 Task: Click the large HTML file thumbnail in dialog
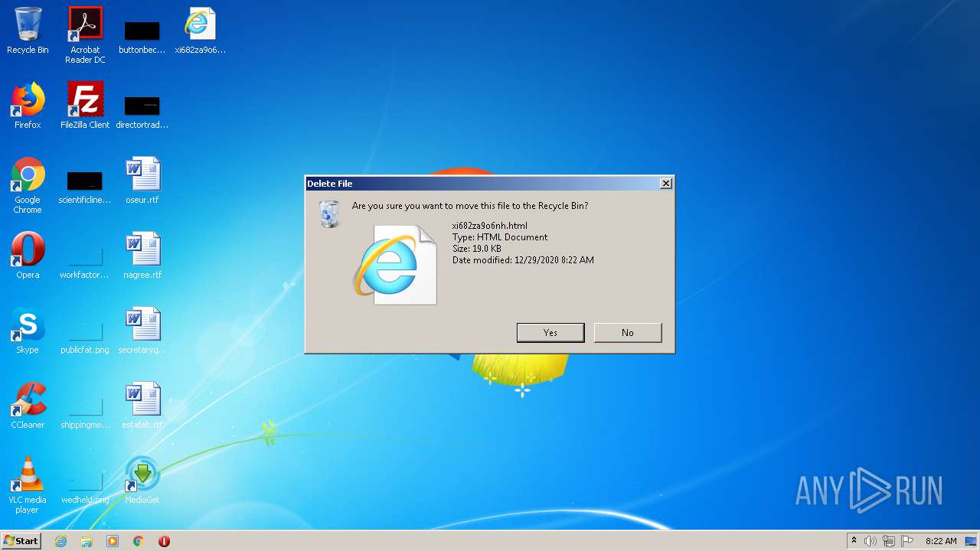[x=395, y=265]
